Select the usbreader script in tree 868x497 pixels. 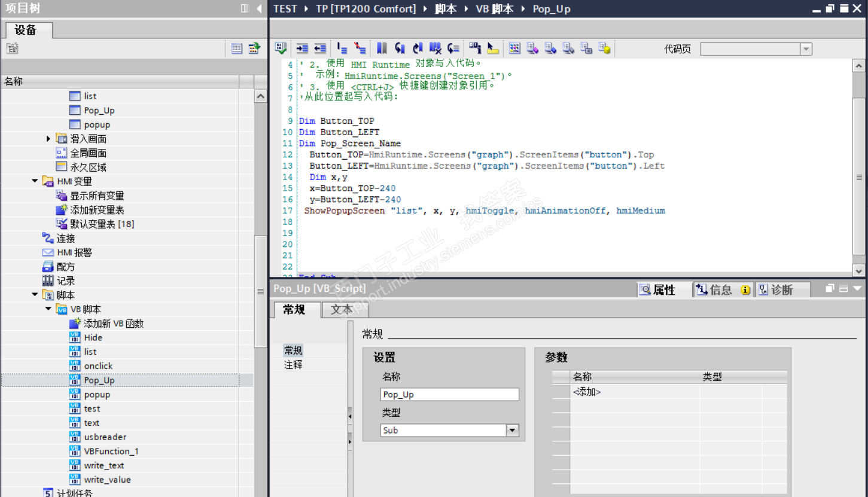pyautogui.click(x=105, y=437)
